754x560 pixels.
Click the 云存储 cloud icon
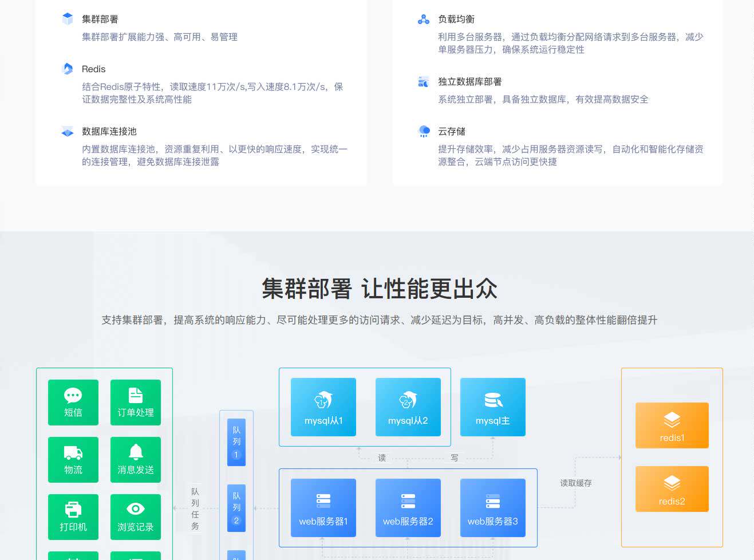click(424, 132)
